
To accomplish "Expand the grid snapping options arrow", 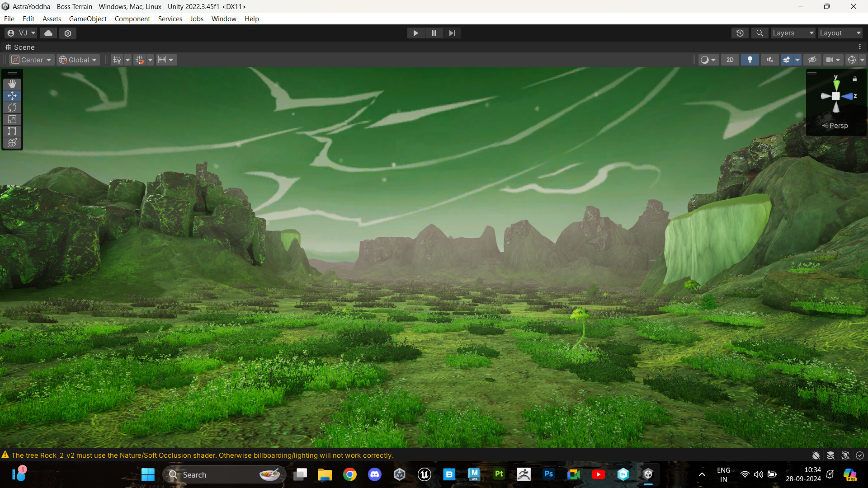I will coord(151,60).
